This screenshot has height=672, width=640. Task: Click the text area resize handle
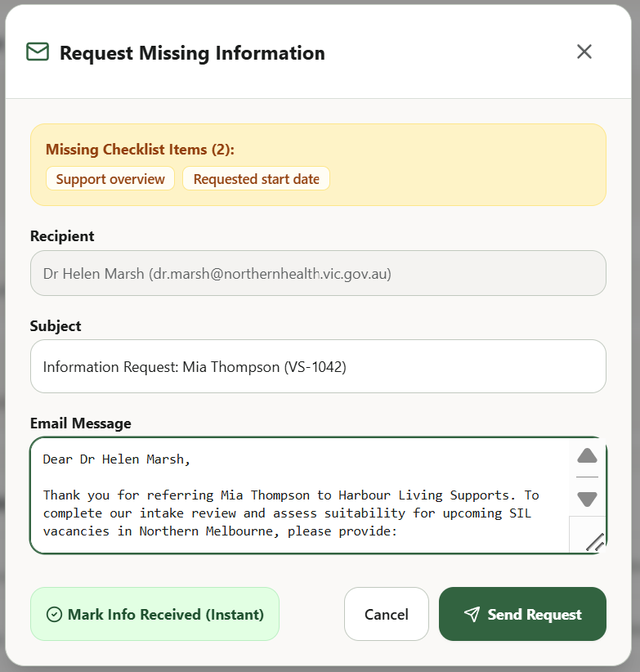tap(594, 542)
